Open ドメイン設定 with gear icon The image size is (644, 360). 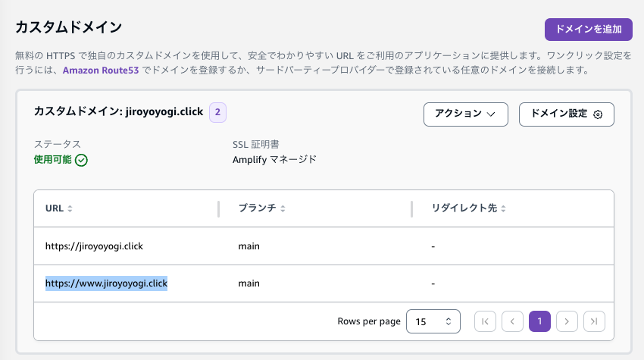566,114
